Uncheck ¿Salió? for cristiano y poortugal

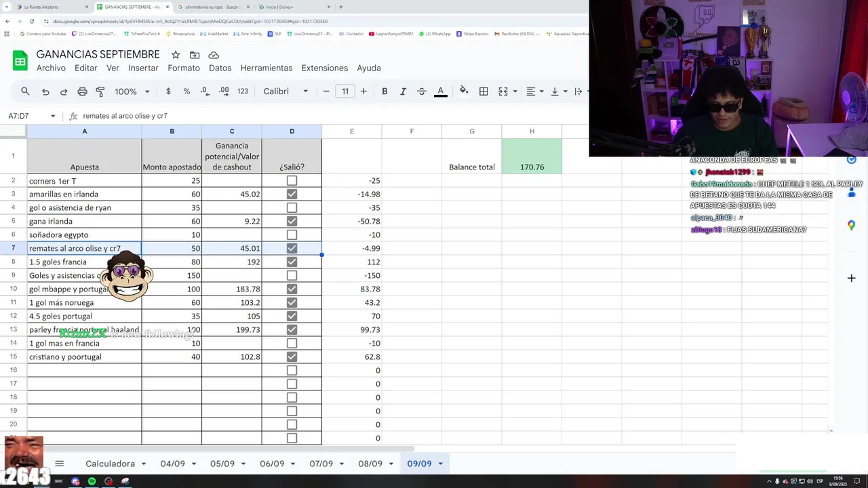[292, 357]
